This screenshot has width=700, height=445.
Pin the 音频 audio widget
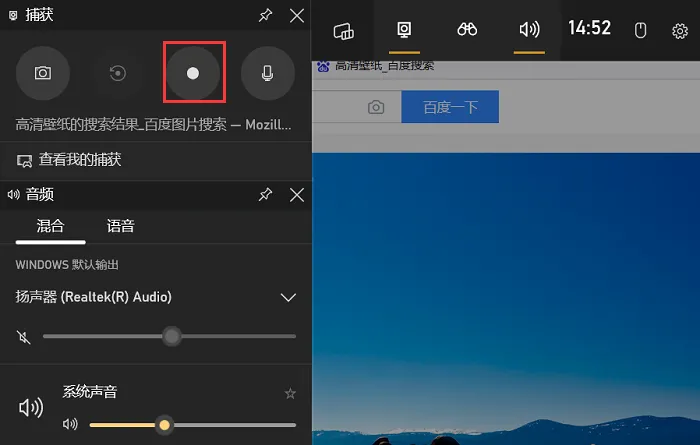click(266, 195)
